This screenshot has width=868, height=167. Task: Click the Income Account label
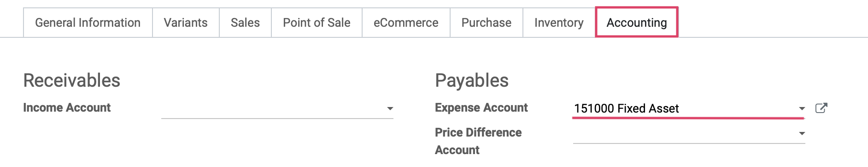tap(67, 107)
